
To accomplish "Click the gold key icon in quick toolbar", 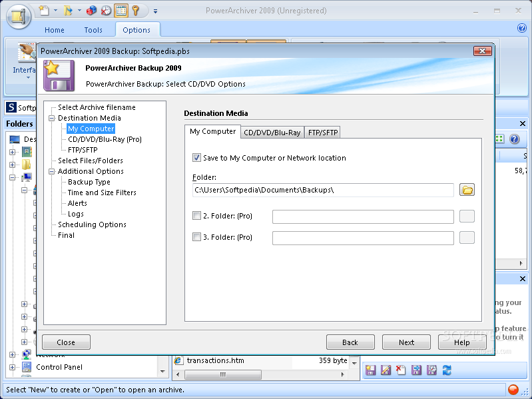I will pos(136,11).
